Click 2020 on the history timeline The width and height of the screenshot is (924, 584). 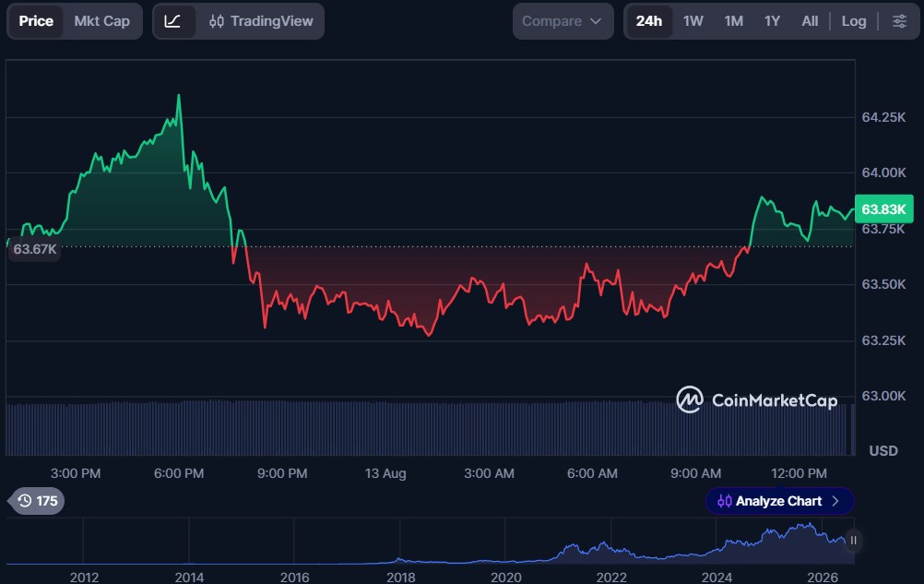505,577
